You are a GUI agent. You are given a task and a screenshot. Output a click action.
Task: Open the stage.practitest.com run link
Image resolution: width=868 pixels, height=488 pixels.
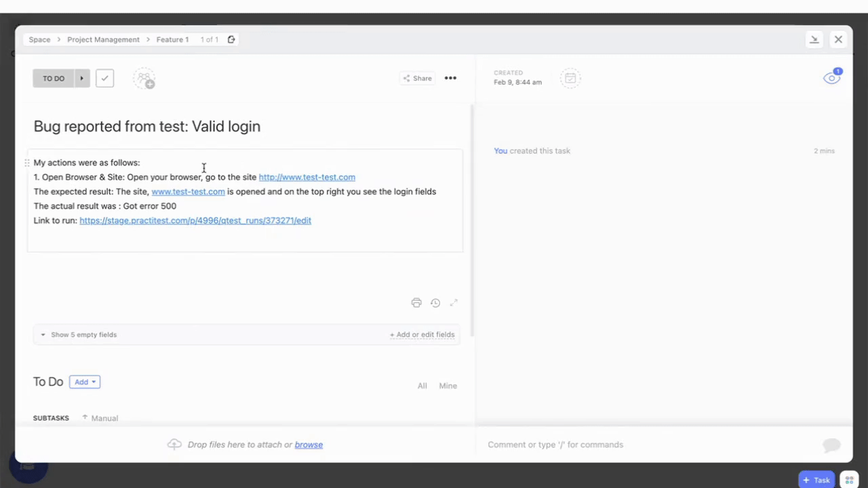tap(195, 220)
